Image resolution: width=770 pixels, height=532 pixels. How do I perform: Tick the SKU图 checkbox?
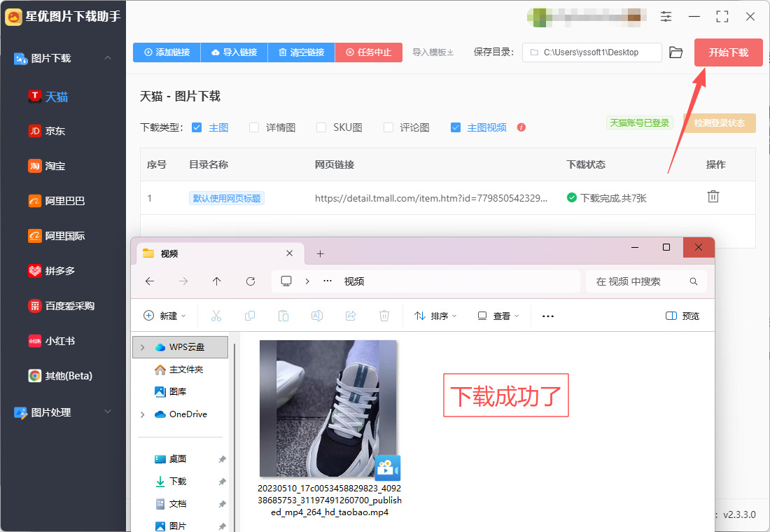pyautogui.click(x=321, y=127)
